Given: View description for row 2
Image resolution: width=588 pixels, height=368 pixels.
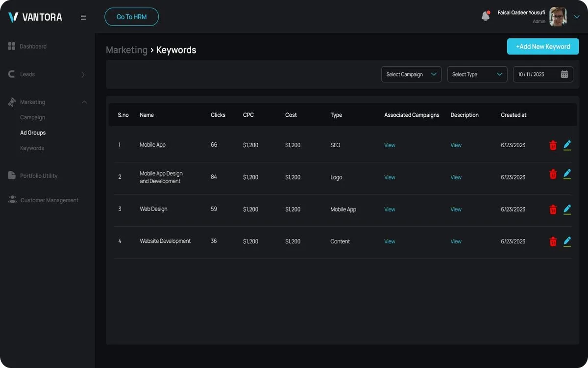Looking at the screenshot, I should tap(456, 177).
